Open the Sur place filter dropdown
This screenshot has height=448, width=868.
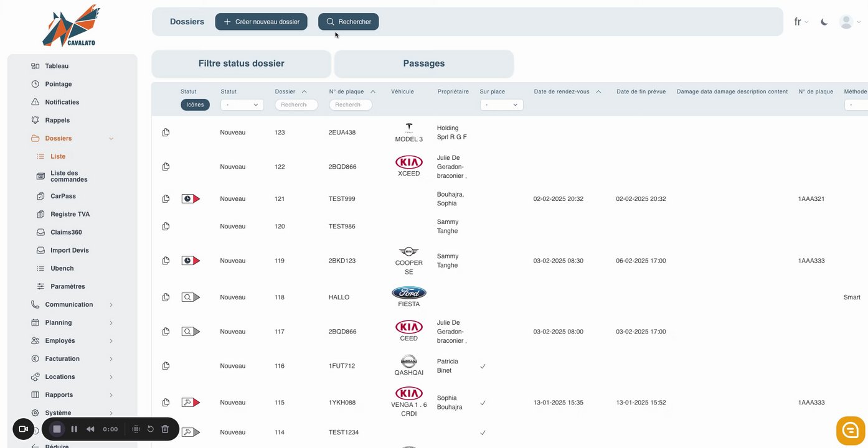click(x=501, y=105)
